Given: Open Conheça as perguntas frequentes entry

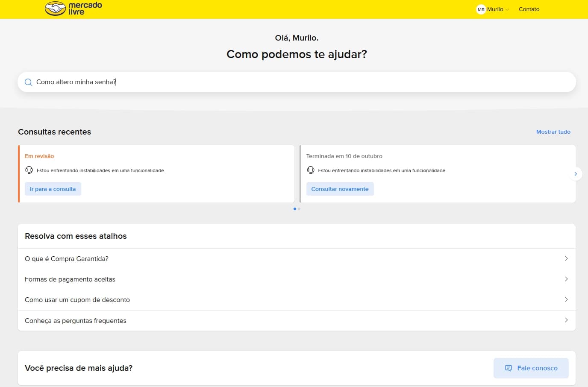Looking at the screenshot, I should click(297, 320).
